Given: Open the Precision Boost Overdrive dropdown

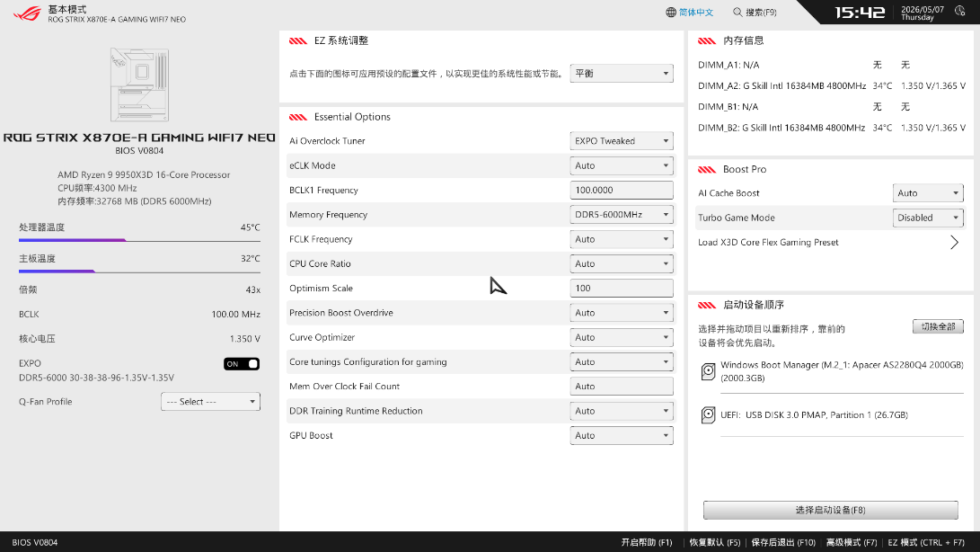Looking at the screenshot, I should click(622, 312).
